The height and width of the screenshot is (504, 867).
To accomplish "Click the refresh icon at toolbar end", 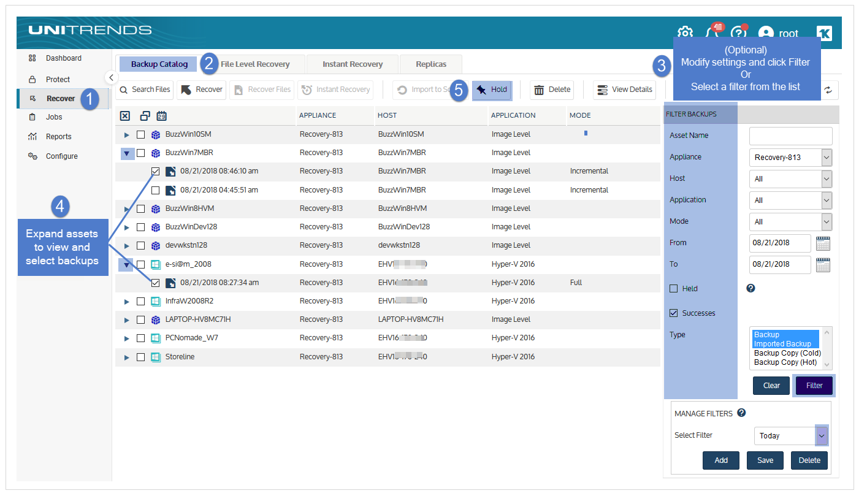I will (x=828, y=90).
